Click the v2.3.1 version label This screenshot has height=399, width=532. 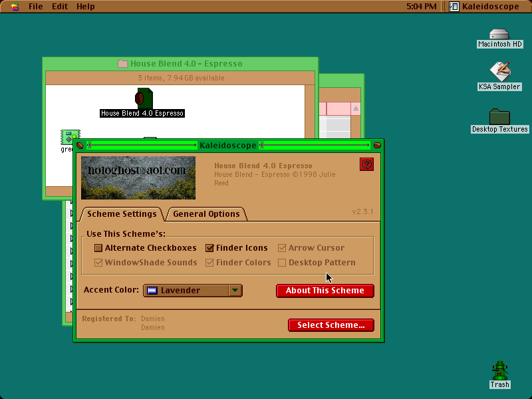click(362, 211)
